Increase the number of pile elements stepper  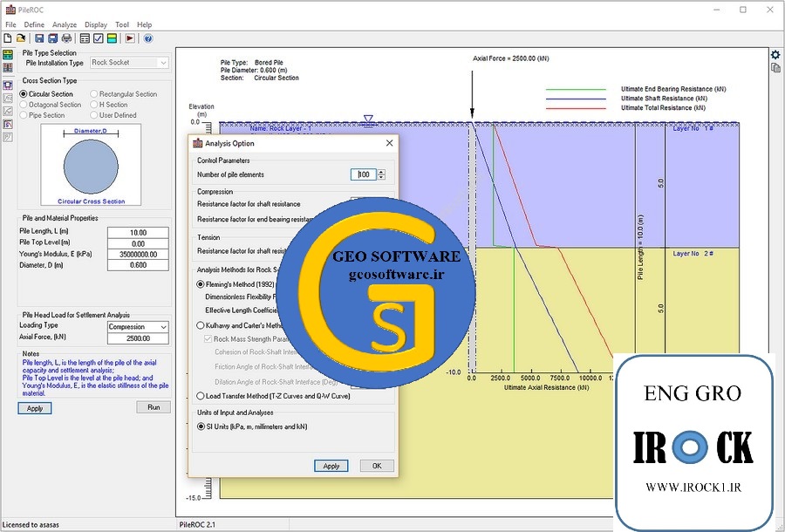click(x=381, y=172)
